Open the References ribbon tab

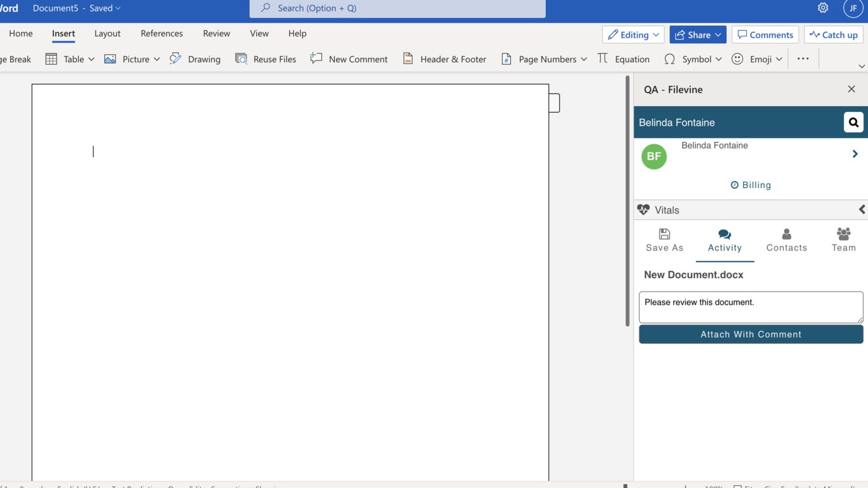162,34
